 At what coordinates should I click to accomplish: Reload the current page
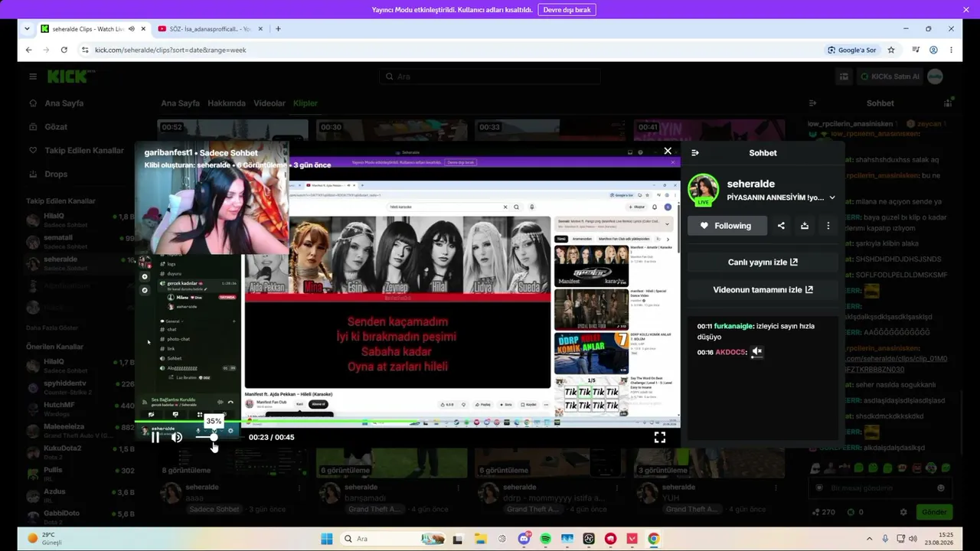(x=64, y=50)
